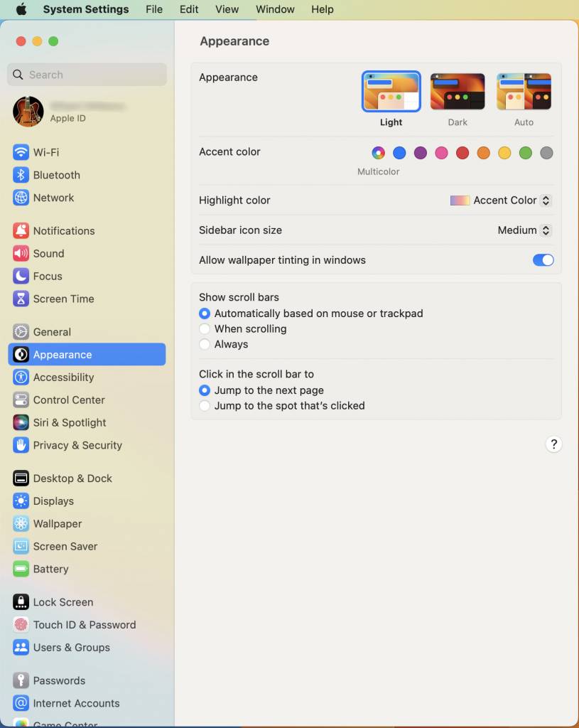Open the Highlight color dropdown
Image resolution: width=579 pixels, height=728 pixels.
click(x=502, y=200)
